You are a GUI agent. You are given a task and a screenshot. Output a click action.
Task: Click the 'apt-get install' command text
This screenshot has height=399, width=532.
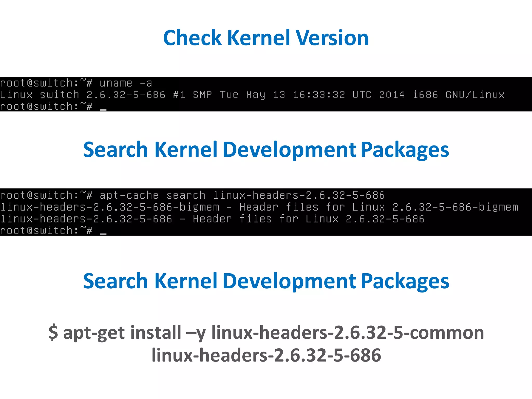122,332
